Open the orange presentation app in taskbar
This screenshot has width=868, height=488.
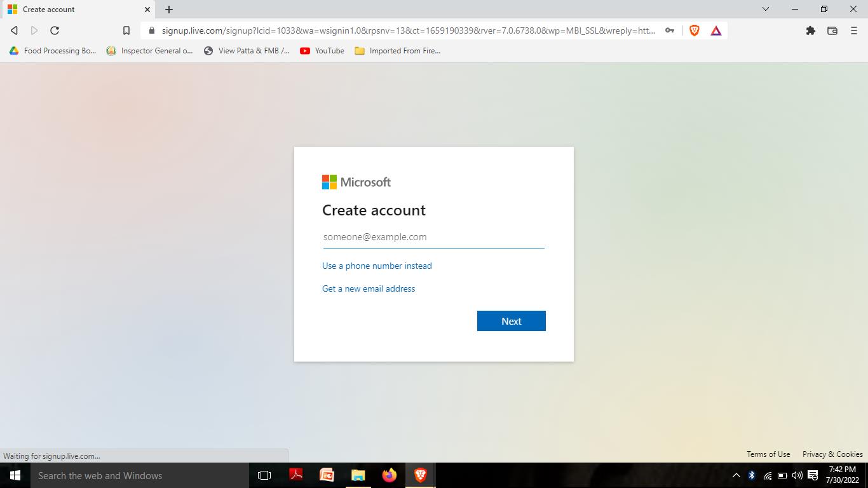(x=327, y=475)
